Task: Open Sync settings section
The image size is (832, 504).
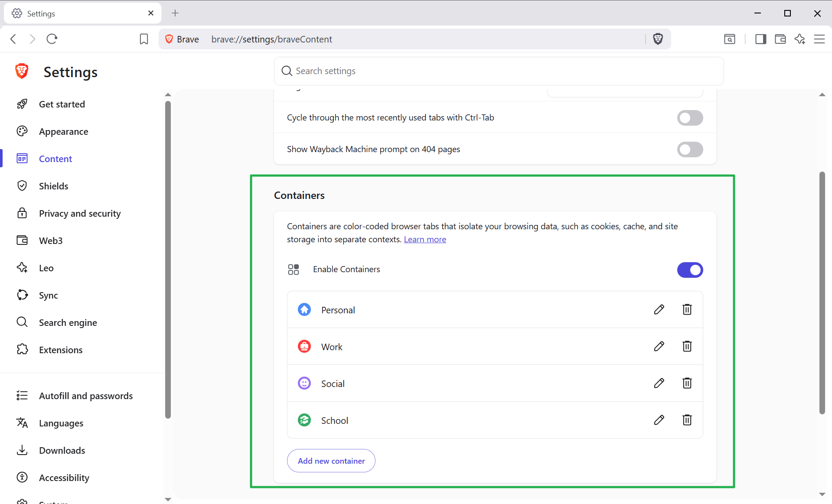Action: pos(49,295)
